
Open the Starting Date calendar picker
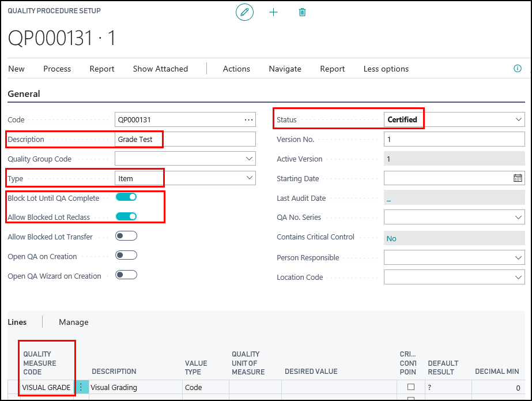tap(518, 178)
